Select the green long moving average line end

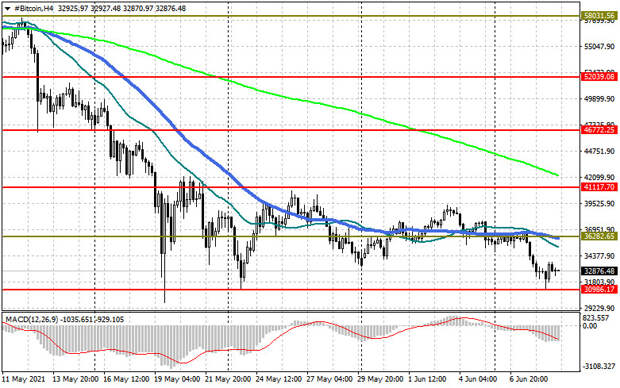point(557,174)
